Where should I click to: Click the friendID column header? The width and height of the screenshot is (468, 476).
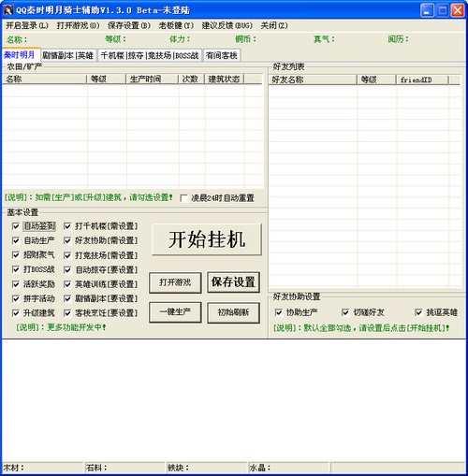coord(422,79)
